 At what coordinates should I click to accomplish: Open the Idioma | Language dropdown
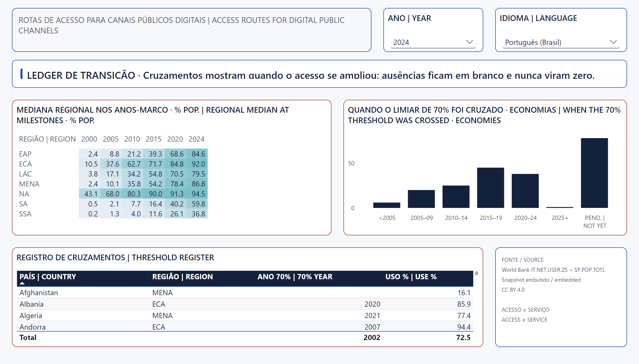point(561,42)
